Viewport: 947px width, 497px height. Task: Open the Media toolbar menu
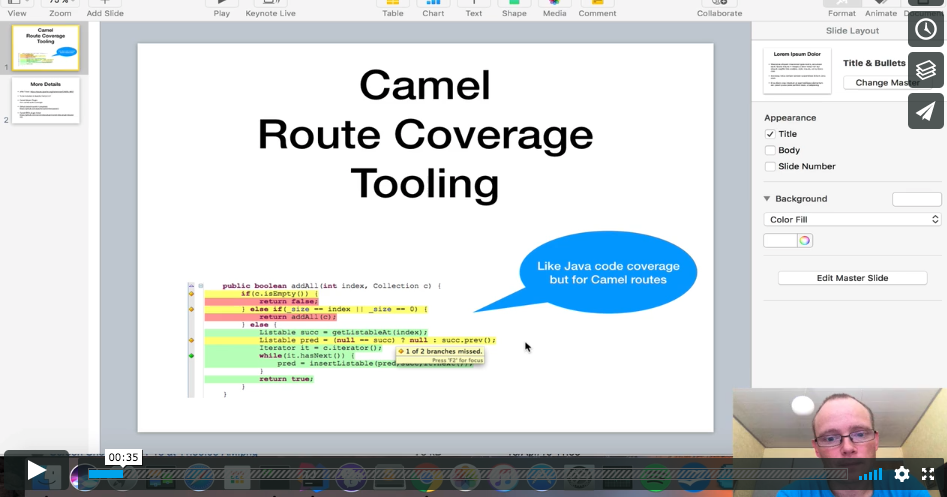pos(554,8)
